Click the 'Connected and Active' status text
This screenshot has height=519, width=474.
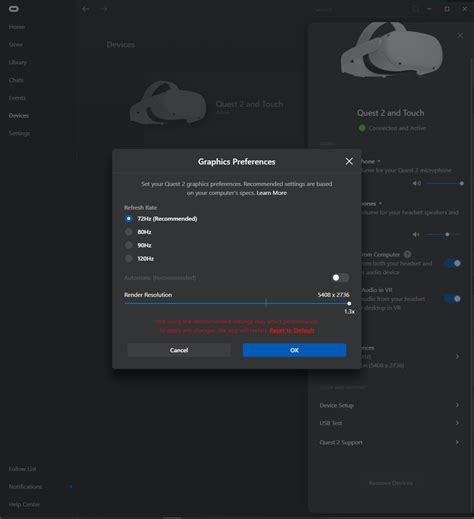point(397,128)
